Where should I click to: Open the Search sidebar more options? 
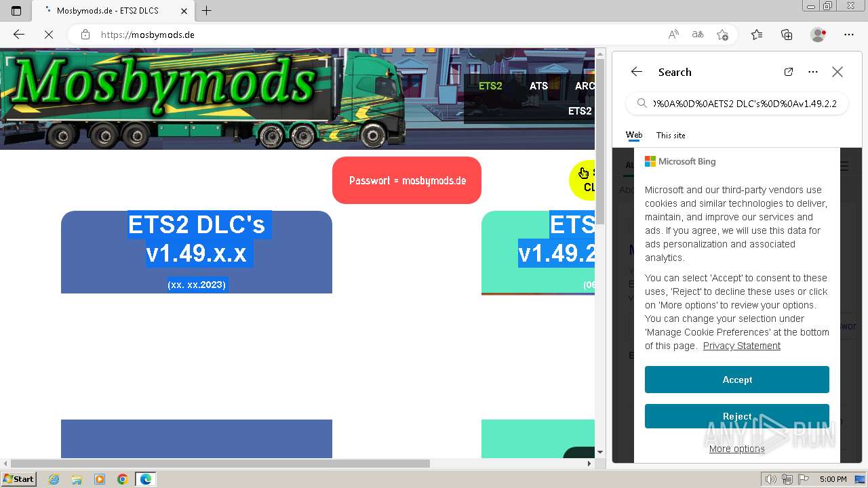pos(813,72)
